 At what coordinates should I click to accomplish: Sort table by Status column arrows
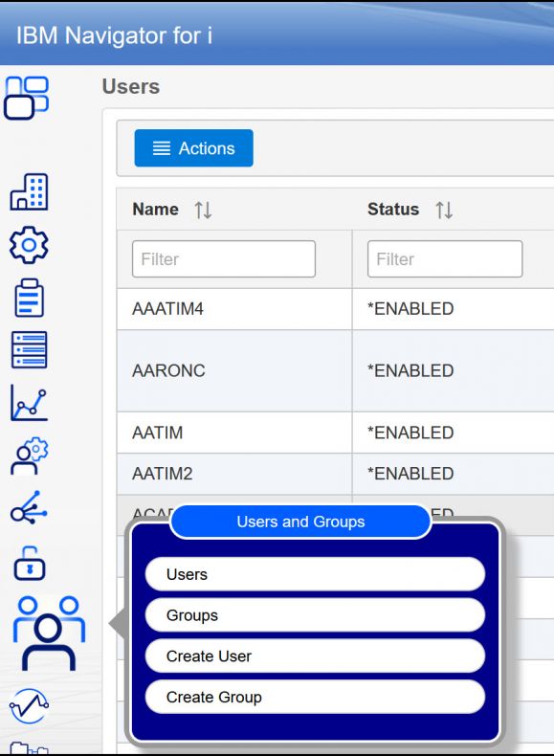click(x=444, y=211)
